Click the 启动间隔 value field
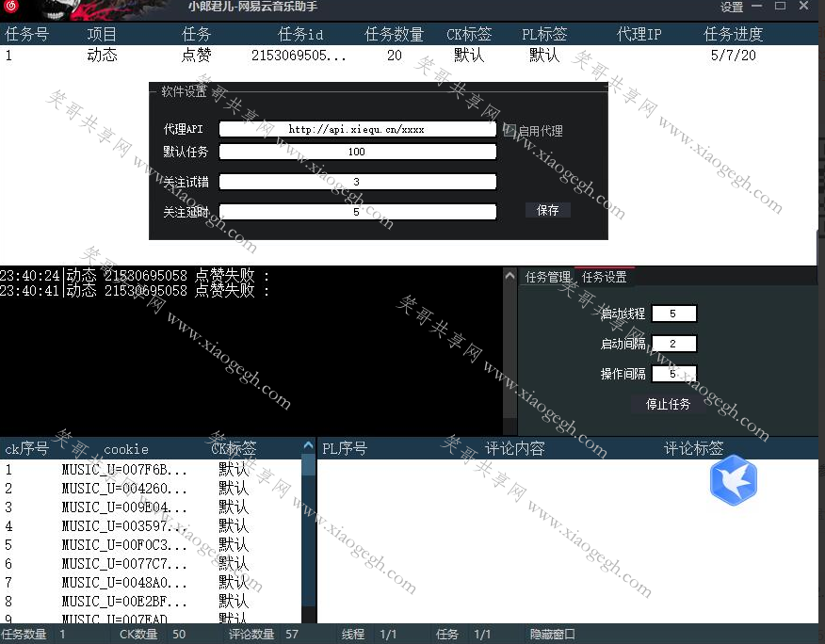825x644 pixels. click(x=673, y=344)
